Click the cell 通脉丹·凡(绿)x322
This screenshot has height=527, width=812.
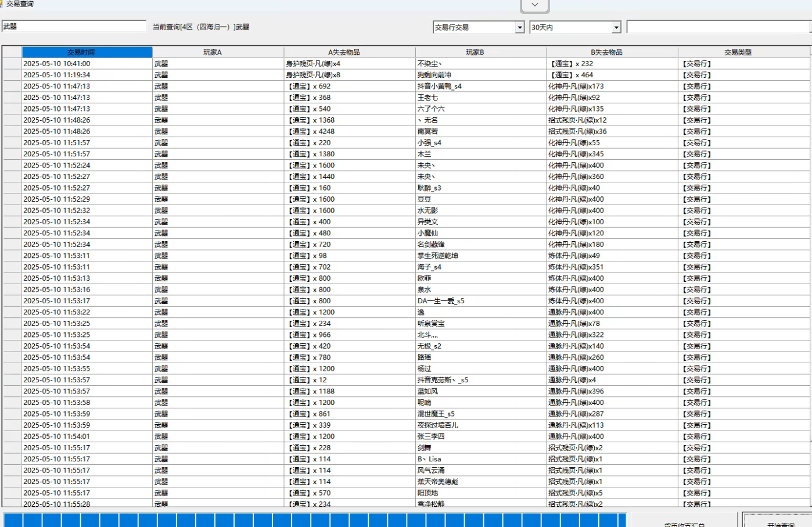click(x=612, y=335)
